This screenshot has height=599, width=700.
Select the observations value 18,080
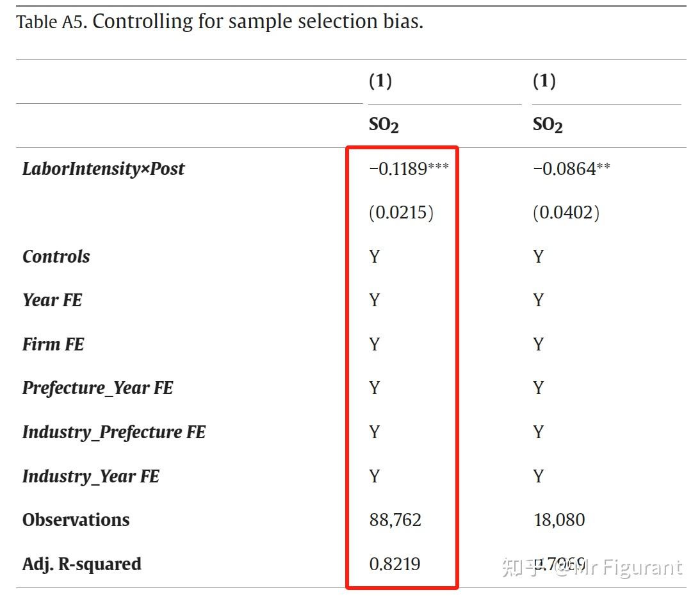[x=559, y=520]
